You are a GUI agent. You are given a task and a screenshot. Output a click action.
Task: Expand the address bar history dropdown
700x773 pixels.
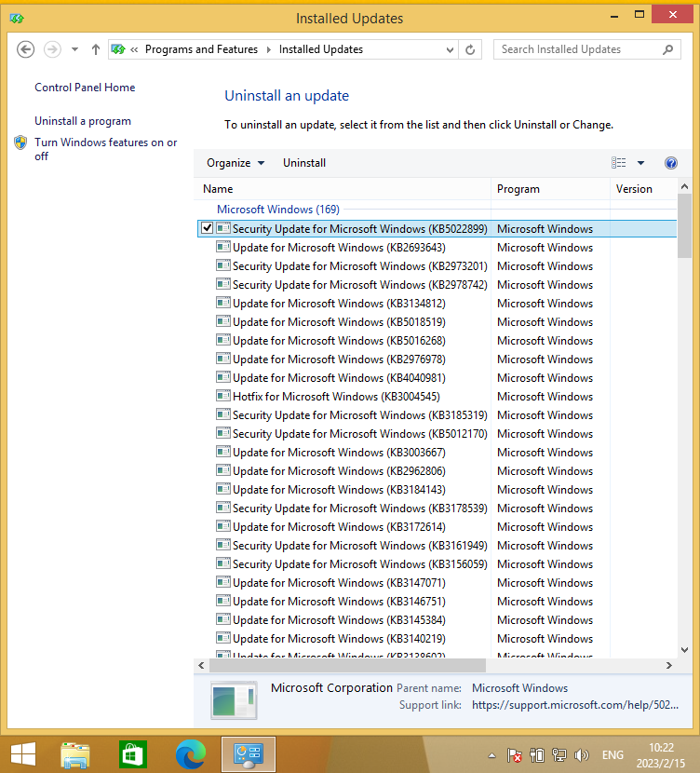pyautogui.click(x=450, y=49)
